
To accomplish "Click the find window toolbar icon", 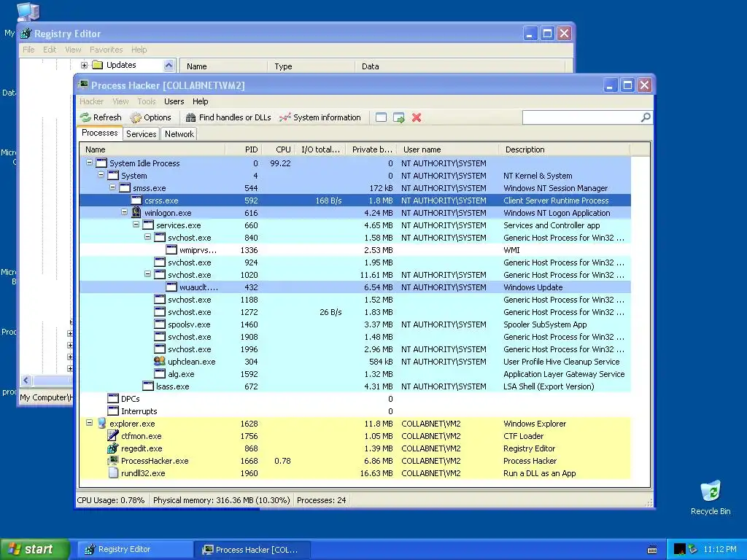I will [x=381, y=117].
